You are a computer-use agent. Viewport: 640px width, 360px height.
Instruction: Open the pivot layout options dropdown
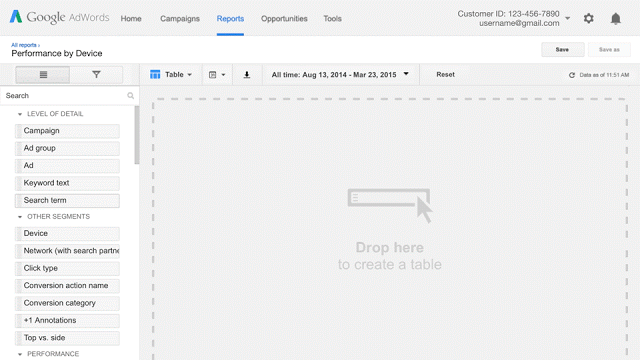point(217,75)
